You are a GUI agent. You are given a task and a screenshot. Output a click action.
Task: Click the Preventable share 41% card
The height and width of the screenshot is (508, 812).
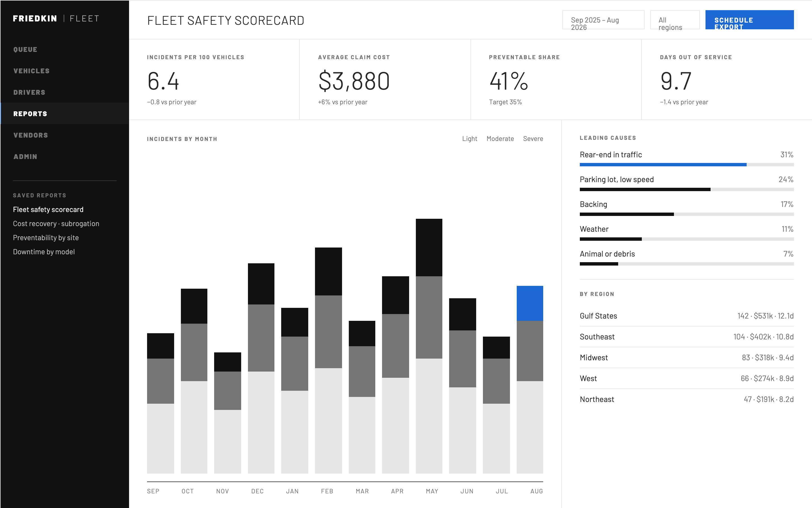[x=556, y=79]
